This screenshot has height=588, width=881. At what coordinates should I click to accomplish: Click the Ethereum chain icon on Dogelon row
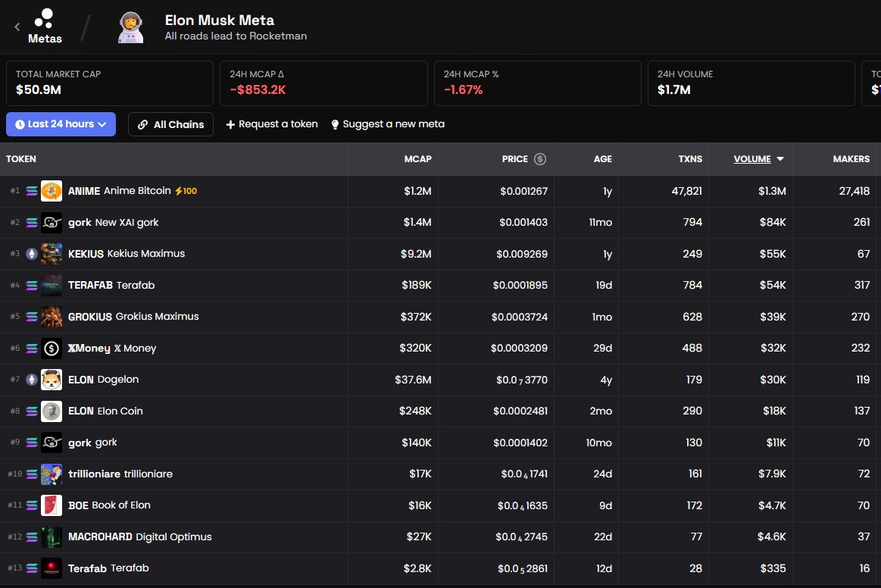pos(32,380)
